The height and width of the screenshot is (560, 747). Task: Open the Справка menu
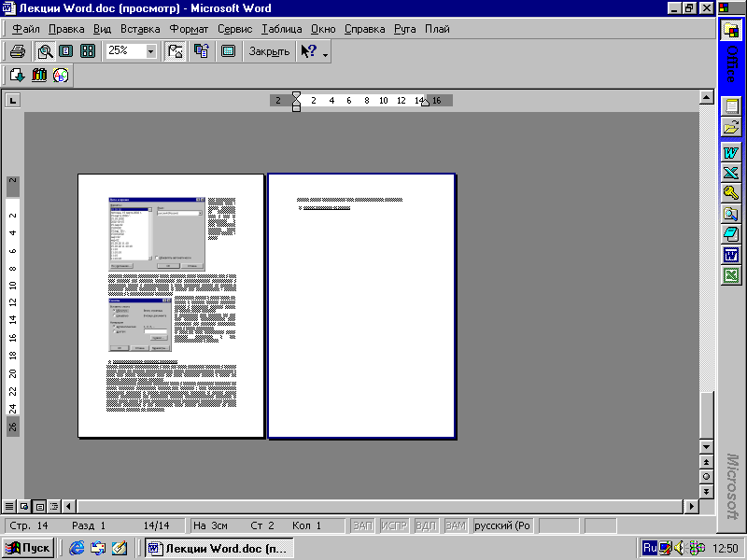coord(365,29)
